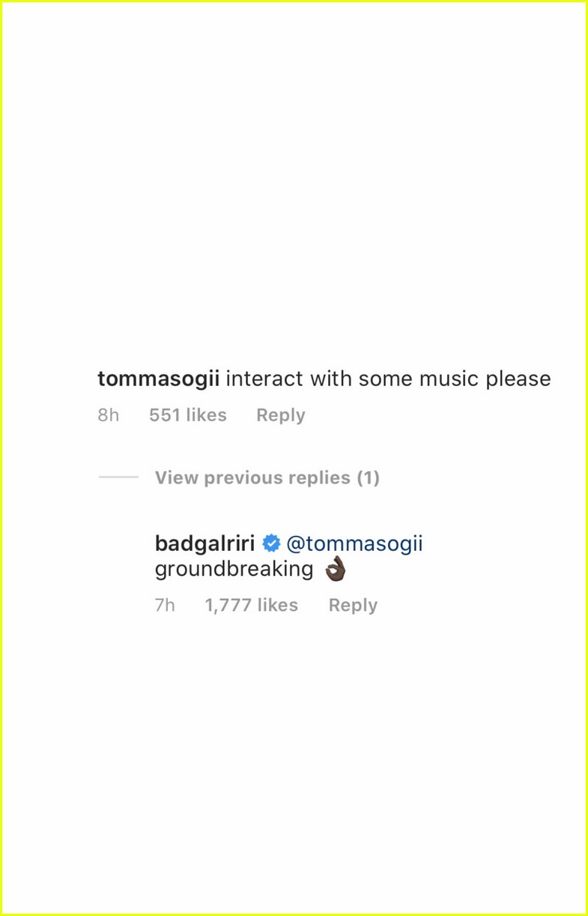This screenshot has width=588, height=916.
Task: Select the comment text 'interact with some music please'
Action: coord(388,379)
